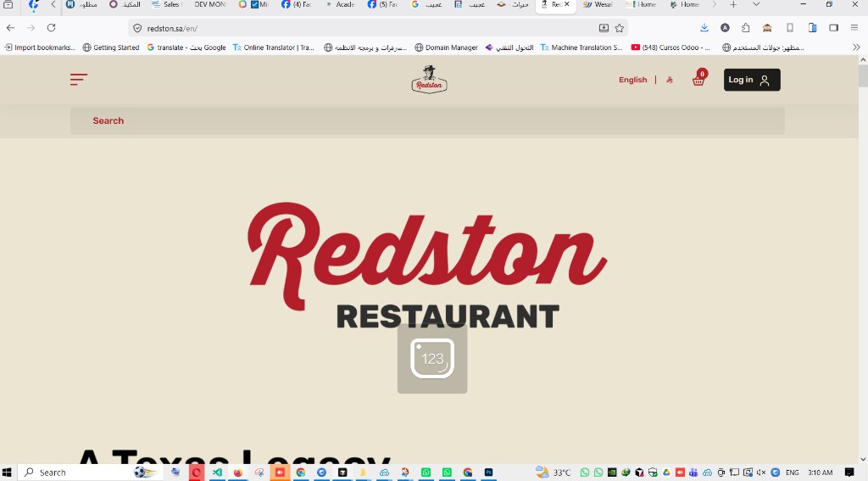Open Machine Translation bookmark
This screenshot has width=868, height=481.
[581, 48]
